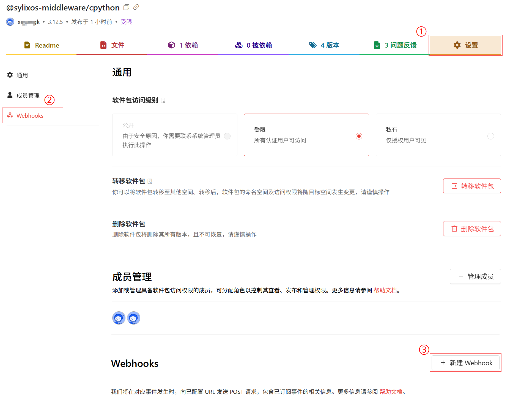This screenshot has height=412, width=532.
Task: Click the 新建 Webhook button
Action: tap(466, 363)
